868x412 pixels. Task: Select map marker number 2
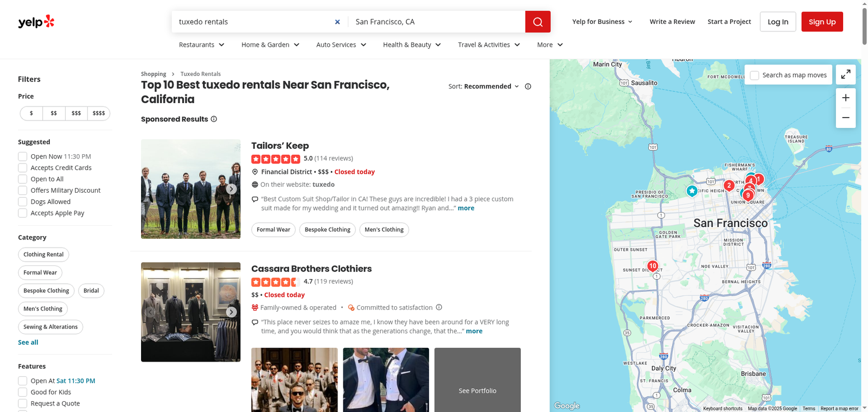tap(729, 186)
